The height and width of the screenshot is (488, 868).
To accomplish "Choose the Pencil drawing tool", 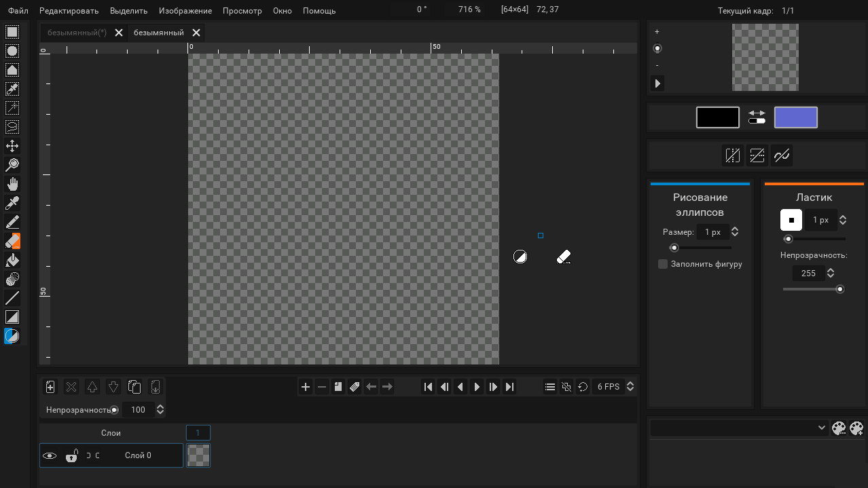I will point(12,222).
